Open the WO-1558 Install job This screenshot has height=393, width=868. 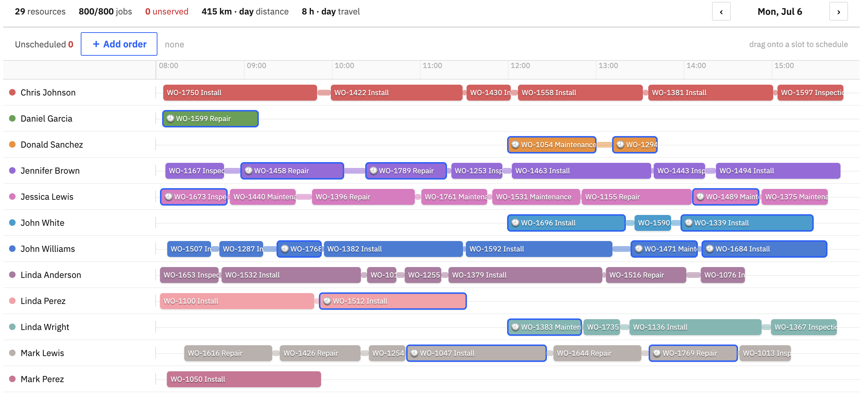click(x=580, y=93)
